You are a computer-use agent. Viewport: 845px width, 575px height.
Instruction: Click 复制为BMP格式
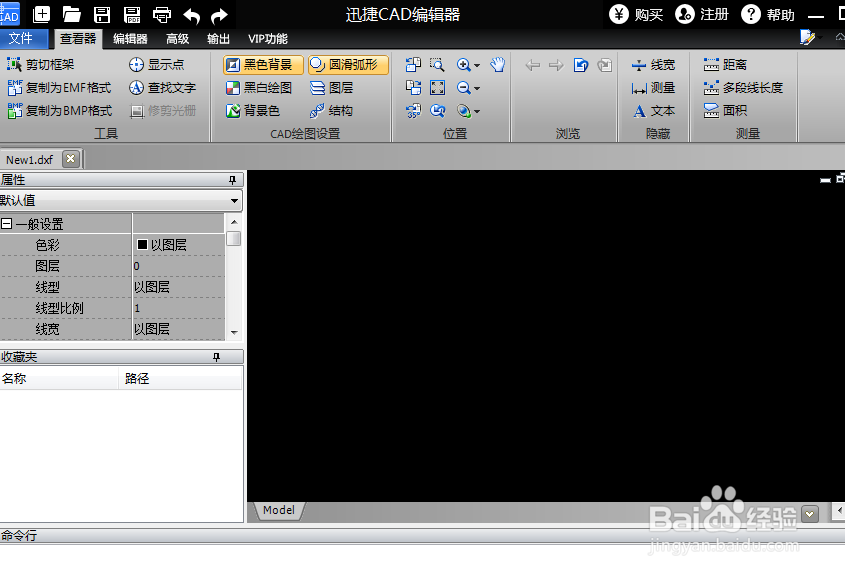[59, 110]
